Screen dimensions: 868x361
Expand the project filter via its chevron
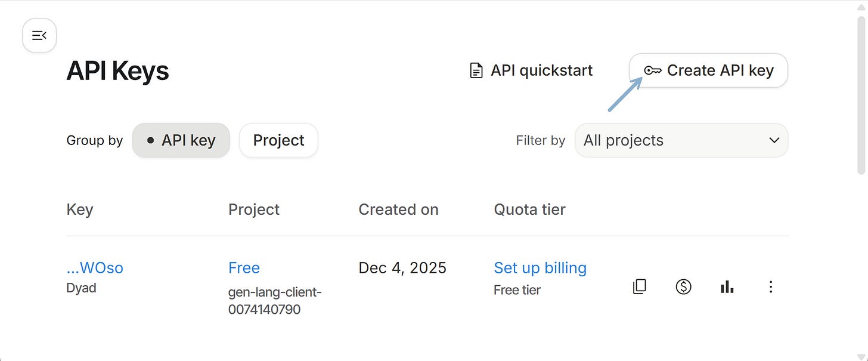click(774, 140)
